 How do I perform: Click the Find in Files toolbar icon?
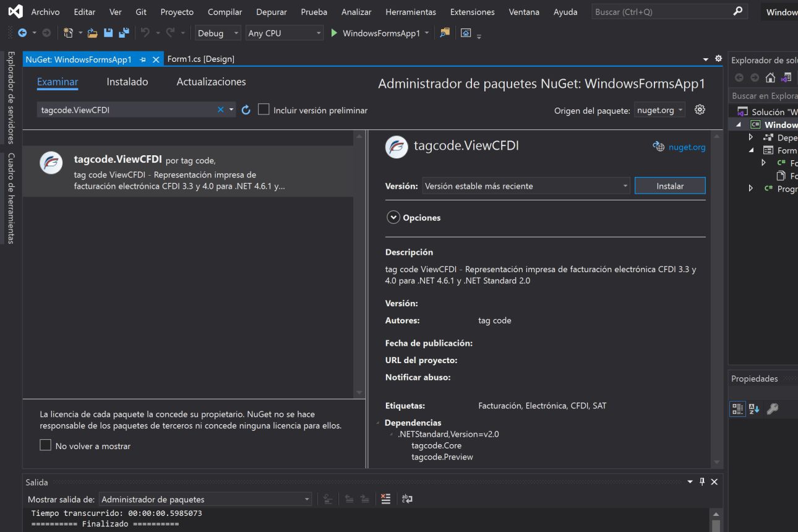(x=445, y=33)
